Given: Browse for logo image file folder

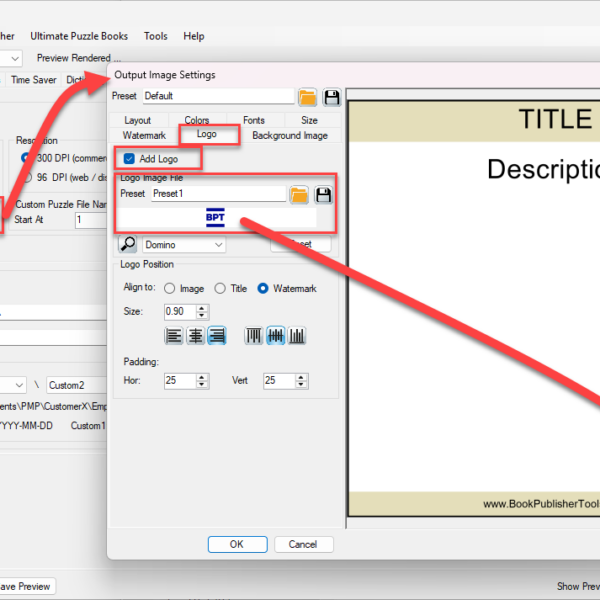Looking at the screenshot, I should pos(298,194).
